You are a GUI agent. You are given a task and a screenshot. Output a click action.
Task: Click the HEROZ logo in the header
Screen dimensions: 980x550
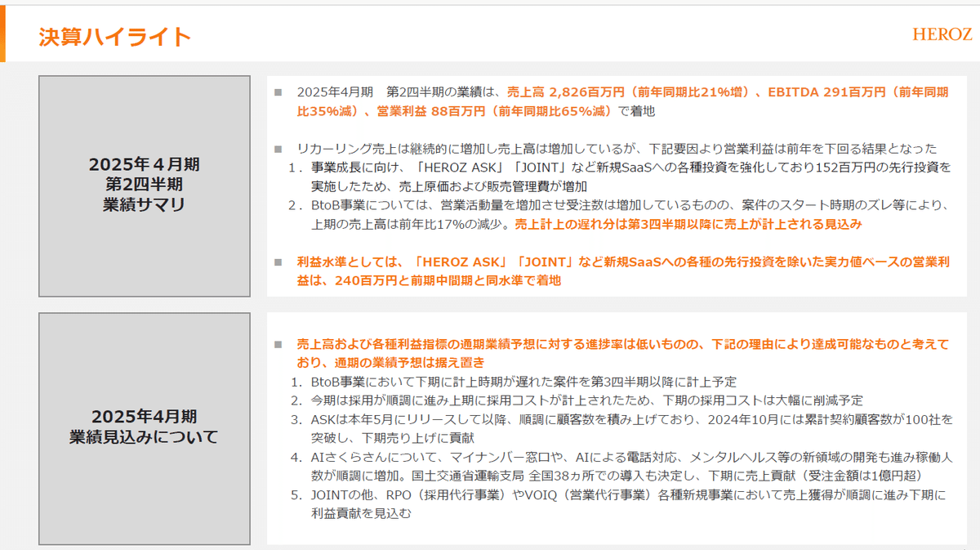tap(942, 34)
